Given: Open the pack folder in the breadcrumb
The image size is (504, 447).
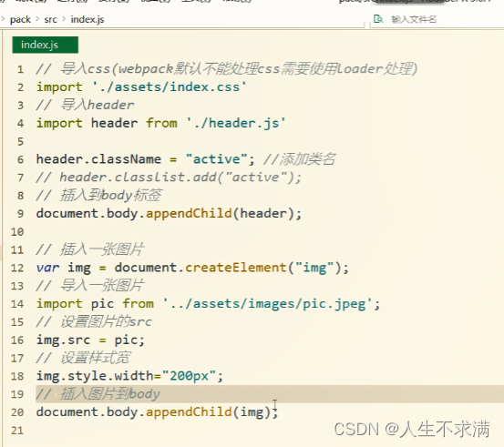Looking at the screenshot, I should click(20, 19).
